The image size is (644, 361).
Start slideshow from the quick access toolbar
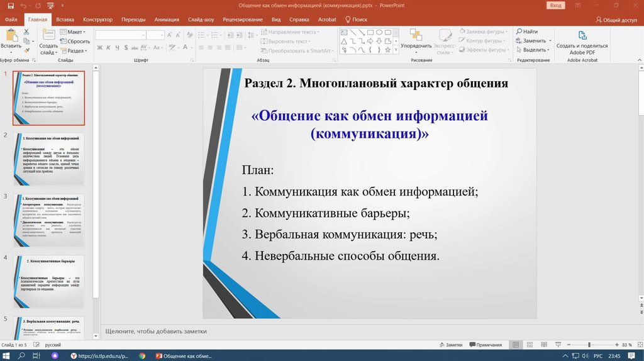[x=50, y=5]
